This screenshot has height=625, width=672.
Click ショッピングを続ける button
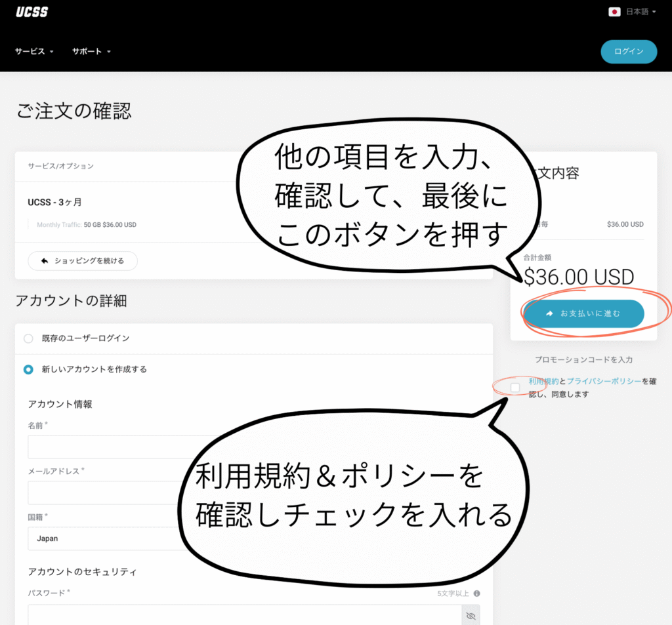point(83,261)
